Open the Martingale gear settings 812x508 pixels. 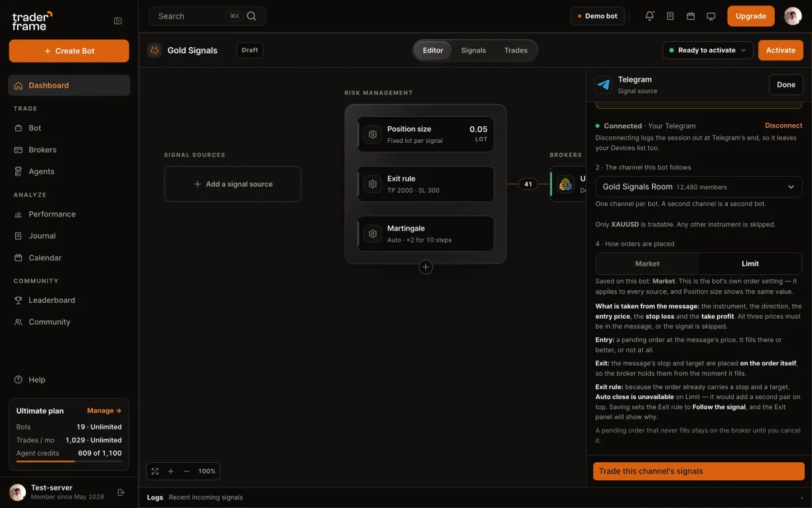pyautogui.click(x=373, y=234)
